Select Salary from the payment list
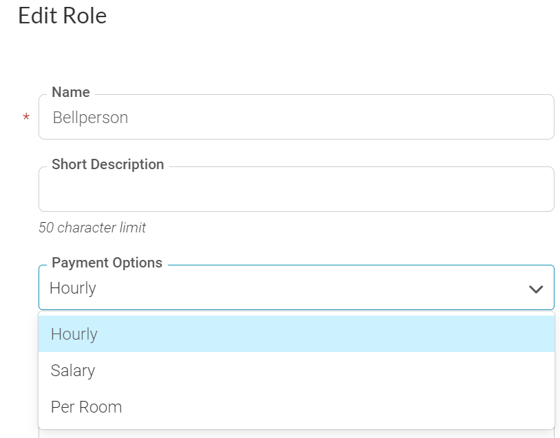Image resolution: width=560 pixels, height=438 pixels. (296, 370)
